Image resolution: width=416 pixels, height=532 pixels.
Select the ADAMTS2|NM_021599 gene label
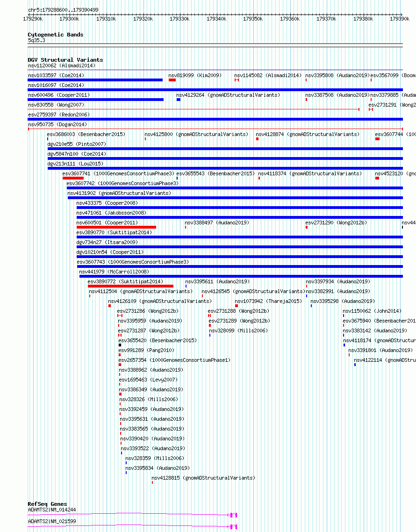pyautogui.click(x=52, y=521)
